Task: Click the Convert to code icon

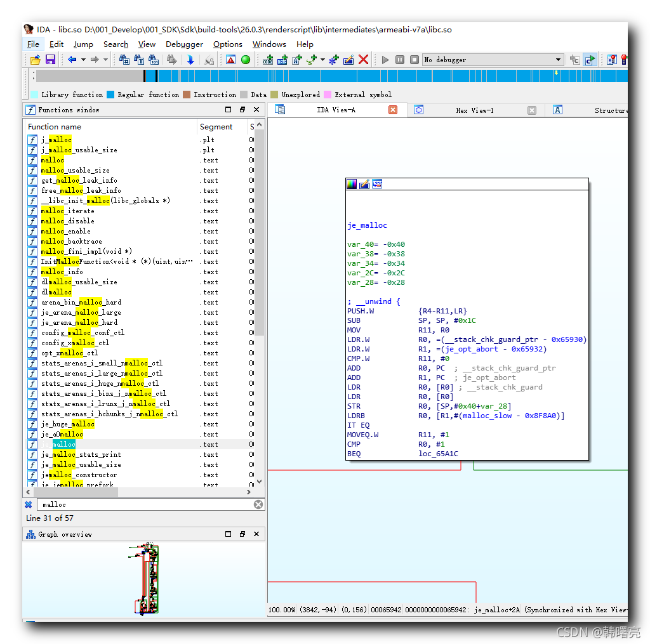Action: tap(268, 60)
